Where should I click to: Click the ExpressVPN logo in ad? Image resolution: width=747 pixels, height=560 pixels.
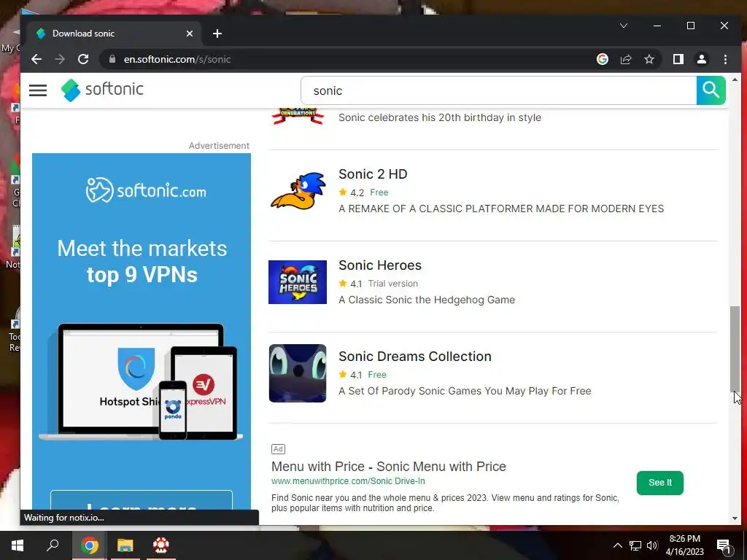click(x=204, y=385)
